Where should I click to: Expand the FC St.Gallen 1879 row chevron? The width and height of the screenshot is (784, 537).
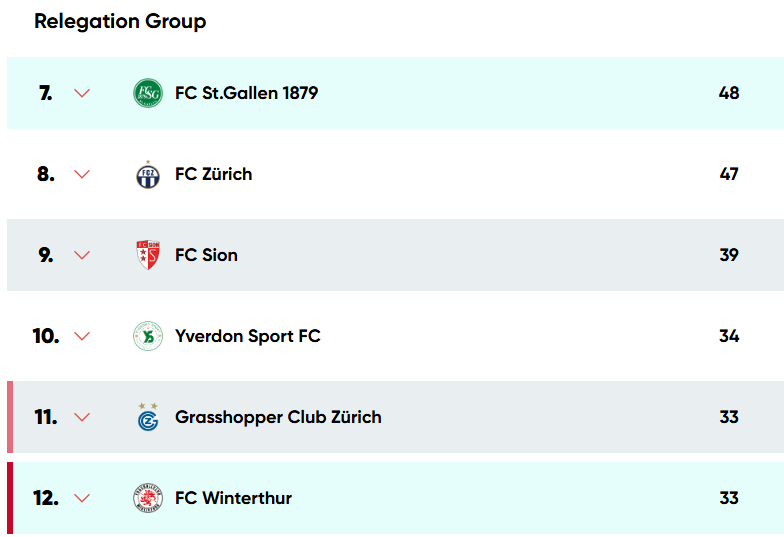click(82, 93)
